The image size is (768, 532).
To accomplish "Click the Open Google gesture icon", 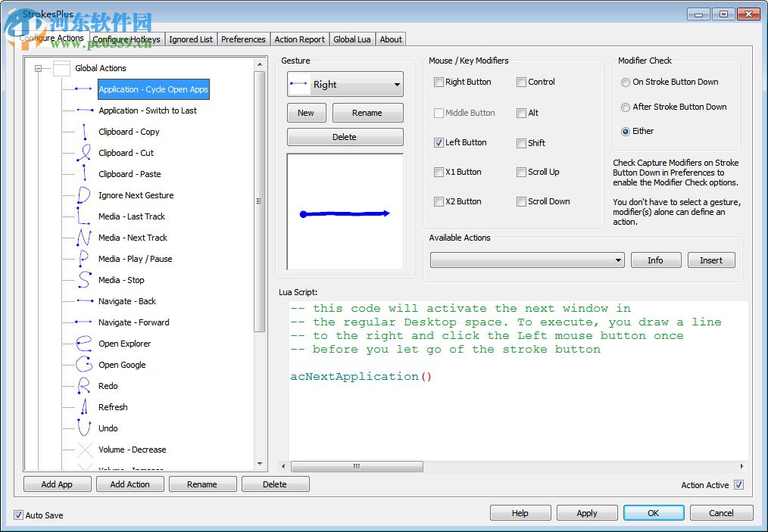I will pyautogui.click(x=85, y=365).
